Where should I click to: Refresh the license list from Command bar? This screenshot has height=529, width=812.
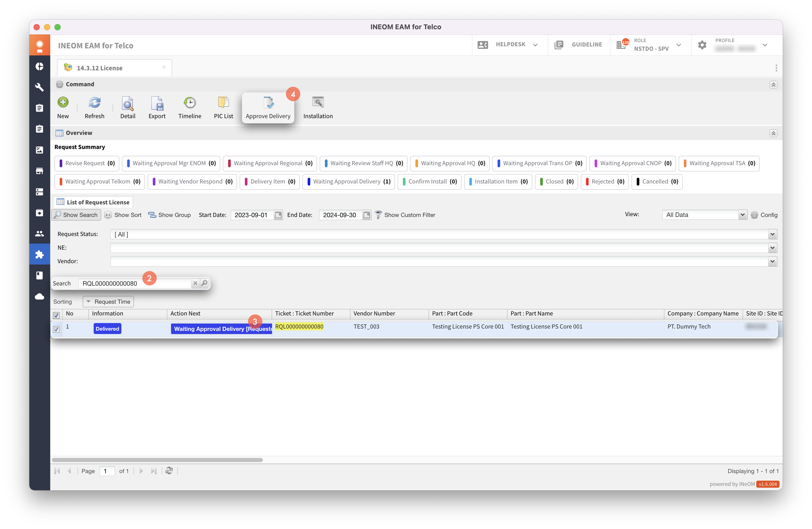94,108
